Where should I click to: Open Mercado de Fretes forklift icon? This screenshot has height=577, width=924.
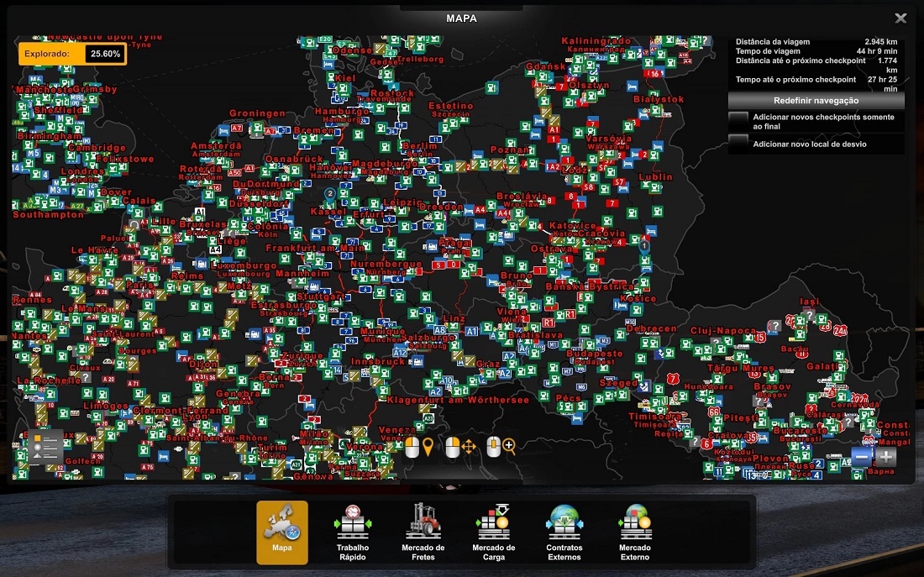click(423, 532)
